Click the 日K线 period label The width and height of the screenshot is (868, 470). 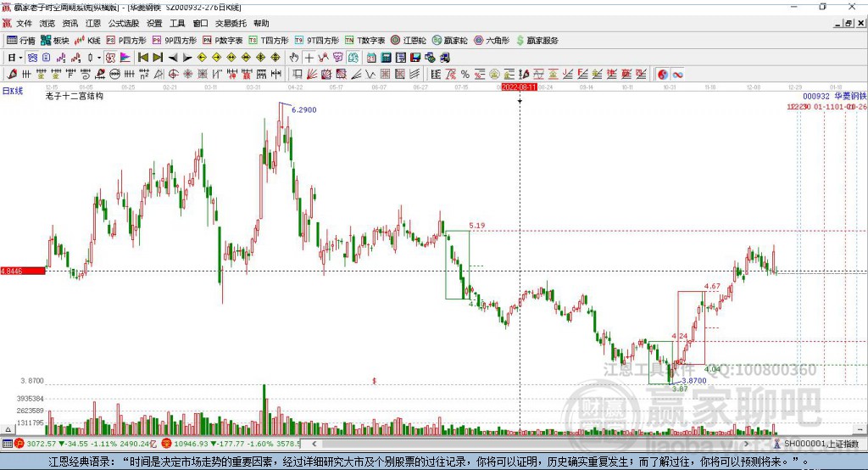13,91
